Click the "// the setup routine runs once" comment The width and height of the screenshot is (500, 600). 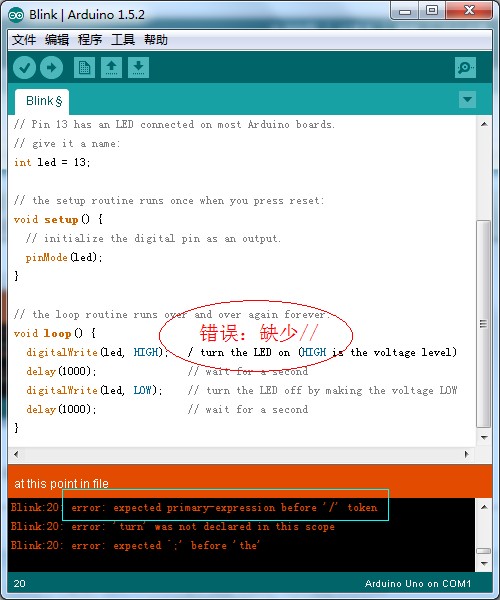(x=169, y=200)
